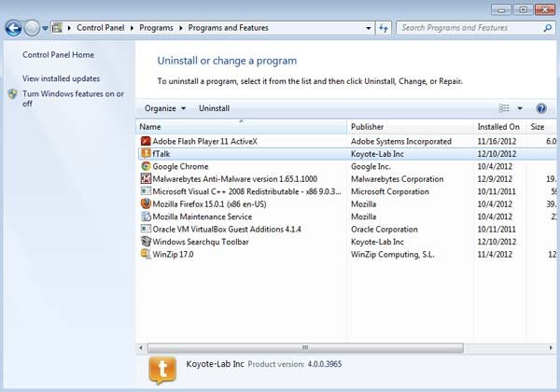
Task: Select Oracle VM VirtualBox Guest Additions 4.1.4
Action: click(x=227, y=230)
